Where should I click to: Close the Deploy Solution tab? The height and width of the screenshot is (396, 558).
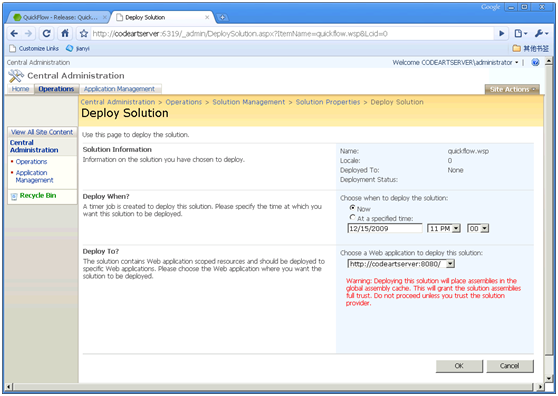click(207, 17)
